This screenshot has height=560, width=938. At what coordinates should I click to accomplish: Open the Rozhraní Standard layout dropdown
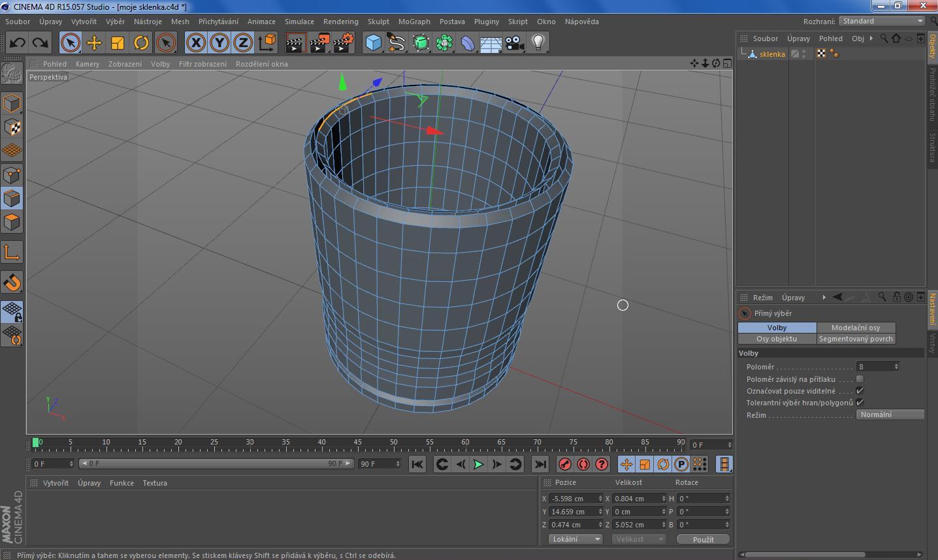[882, 21]
